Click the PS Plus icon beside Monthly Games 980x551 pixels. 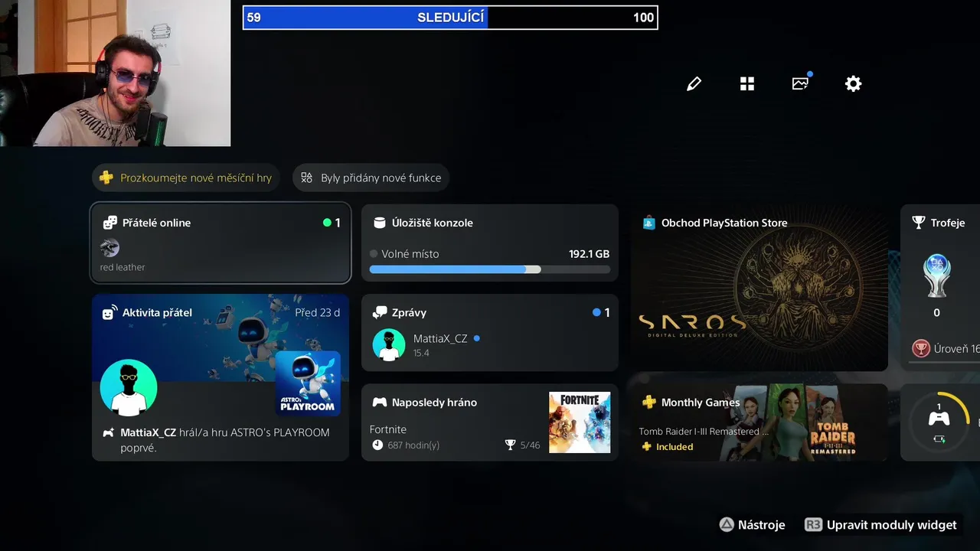pyautogui.click(x=649, y=403)
